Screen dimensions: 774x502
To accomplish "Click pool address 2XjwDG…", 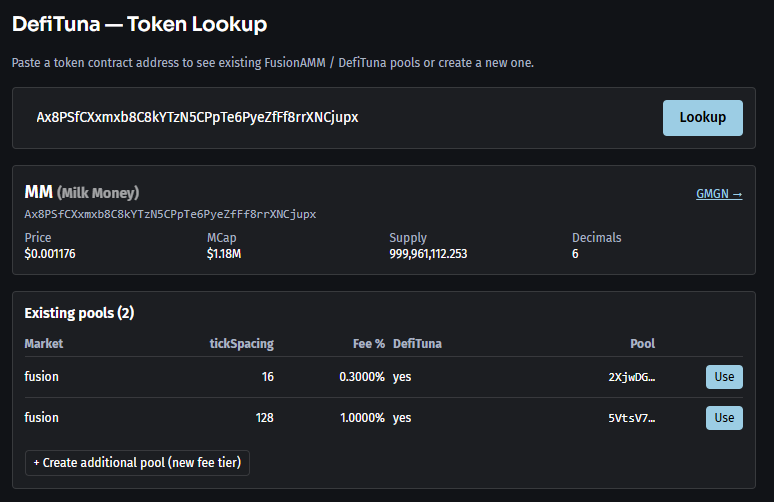I will pos(631,377).
